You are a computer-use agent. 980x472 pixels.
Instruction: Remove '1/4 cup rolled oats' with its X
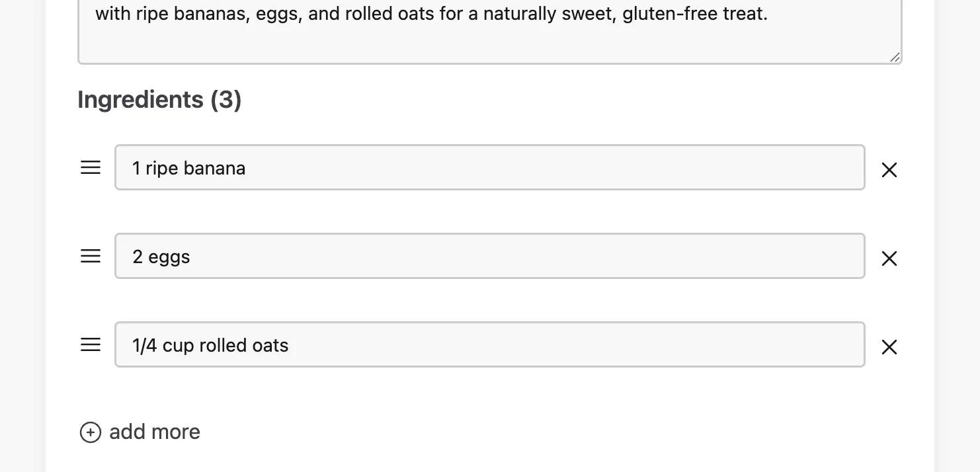click(x=889, y=347)
